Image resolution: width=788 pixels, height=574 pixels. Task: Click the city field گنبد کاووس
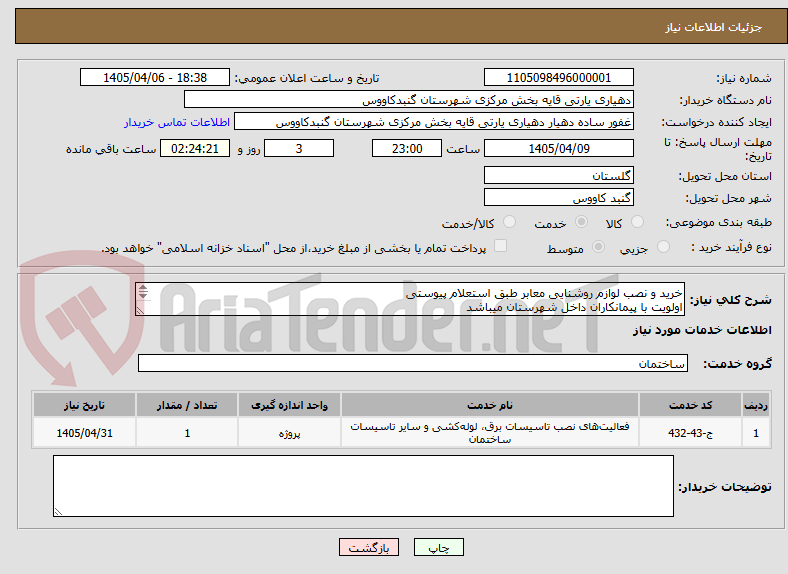pos(558,198)
